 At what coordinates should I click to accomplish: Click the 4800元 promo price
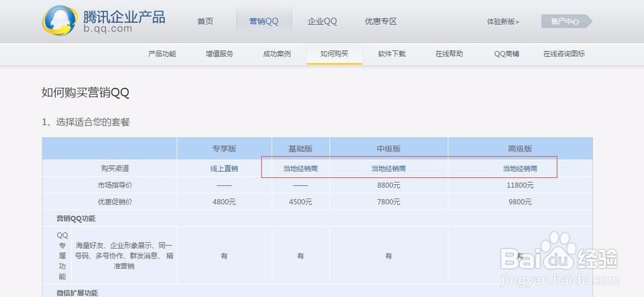[225, 202]
